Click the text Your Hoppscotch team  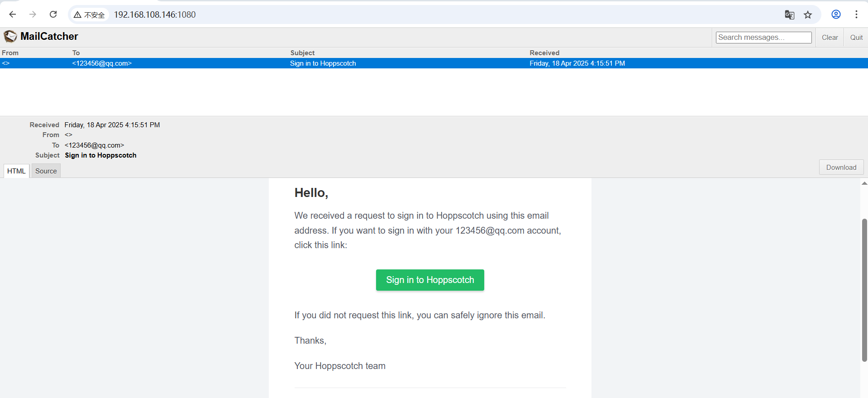[340, 366]
